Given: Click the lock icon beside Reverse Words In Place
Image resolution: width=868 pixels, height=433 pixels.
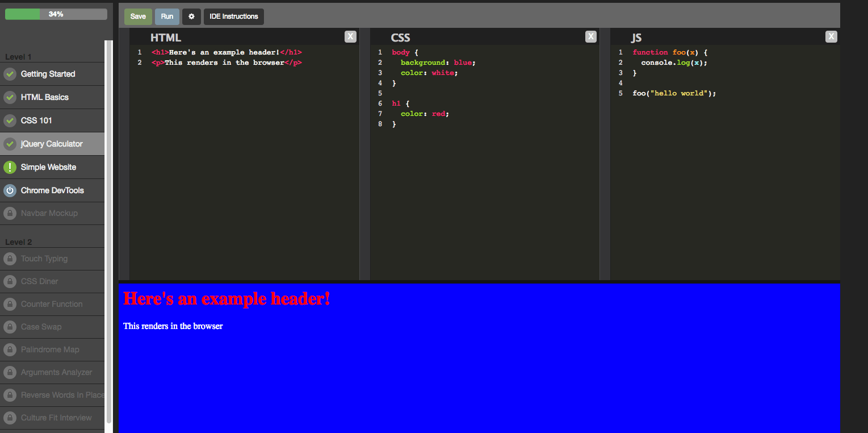Looking at the screenshot, I should pos(10,395).
